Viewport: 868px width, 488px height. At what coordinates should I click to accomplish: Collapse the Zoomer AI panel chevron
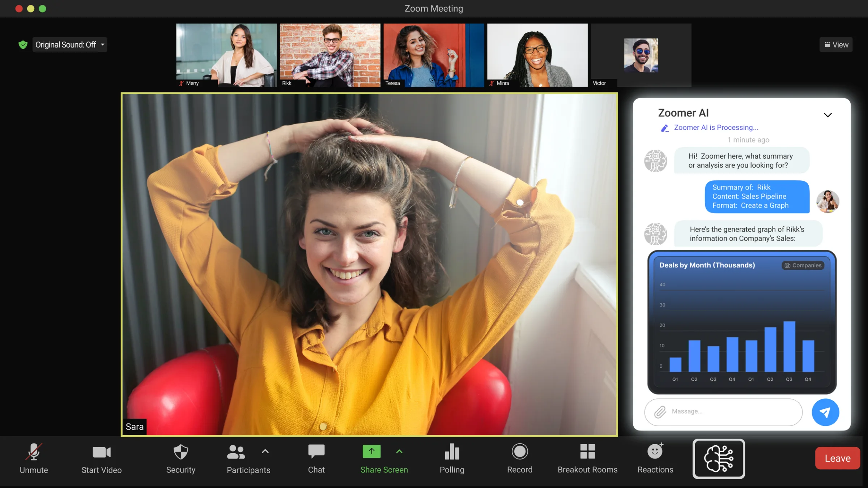(x=827, y=115)
